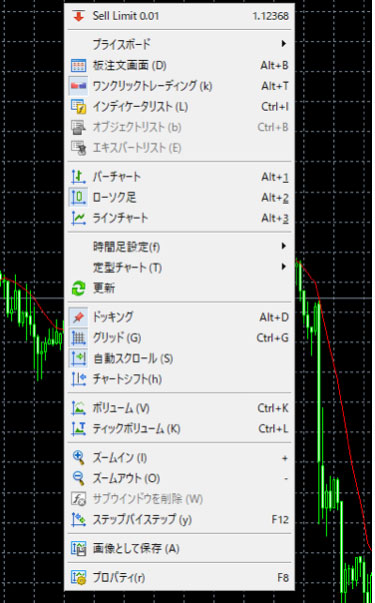Viewport: 375px width, 603px height.
Task: Click the サブウインドウを削除 icon
Action: pos(78,499)
